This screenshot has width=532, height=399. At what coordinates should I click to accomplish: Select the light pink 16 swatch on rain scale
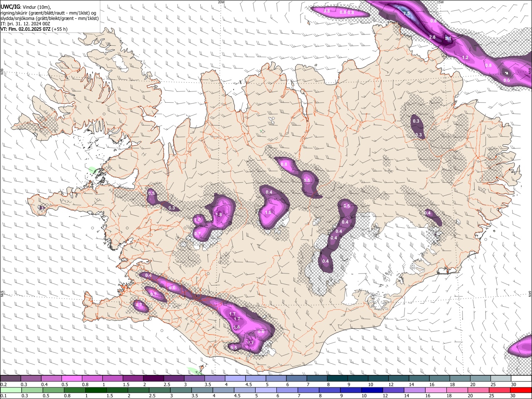(435, 390)
